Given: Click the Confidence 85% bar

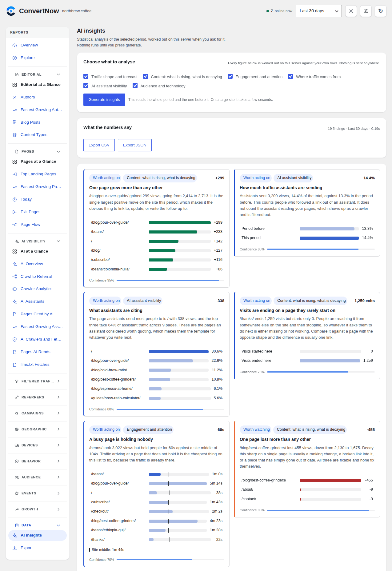Looking at the screenshot, I should (x=321, y=249).
